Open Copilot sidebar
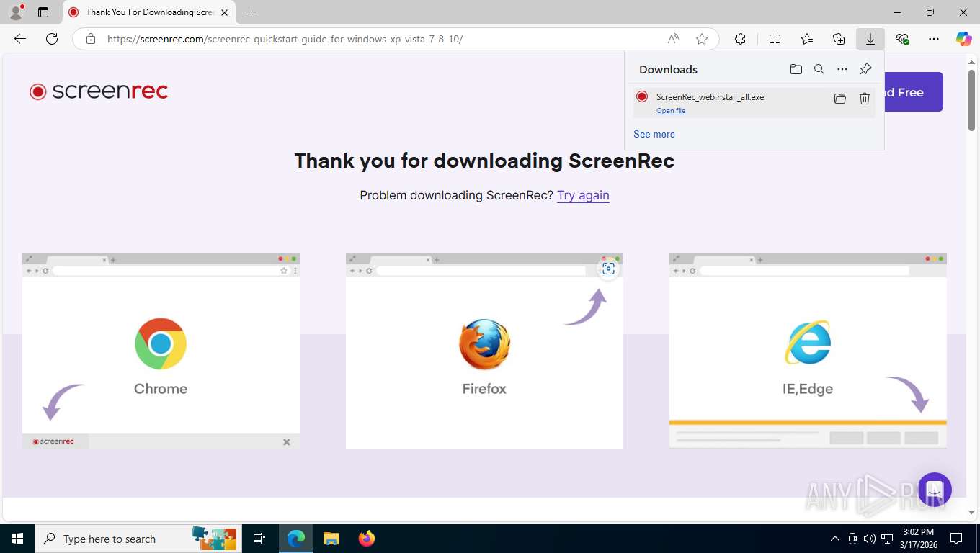The image size is (980, 553). point(964,39)
